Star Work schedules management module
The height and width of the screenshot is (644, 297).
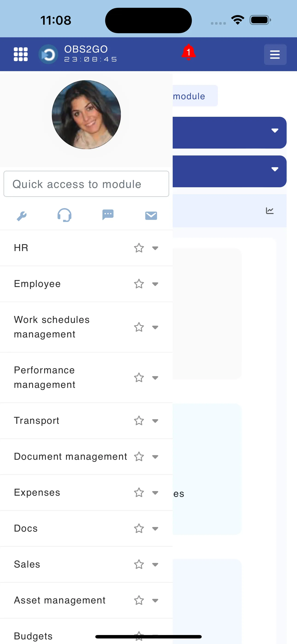tap(139, 327)
